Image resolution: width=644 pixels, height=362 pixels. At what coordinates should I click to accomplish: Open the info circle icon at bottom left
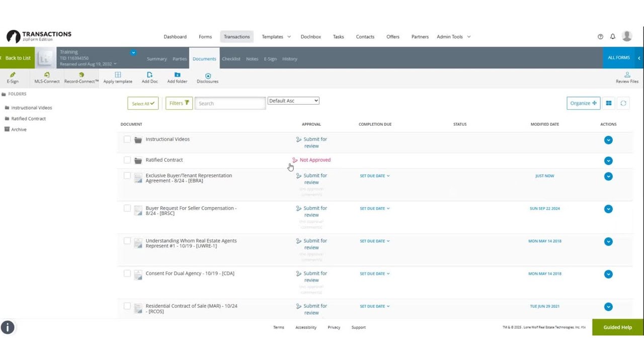pos(8,327)
